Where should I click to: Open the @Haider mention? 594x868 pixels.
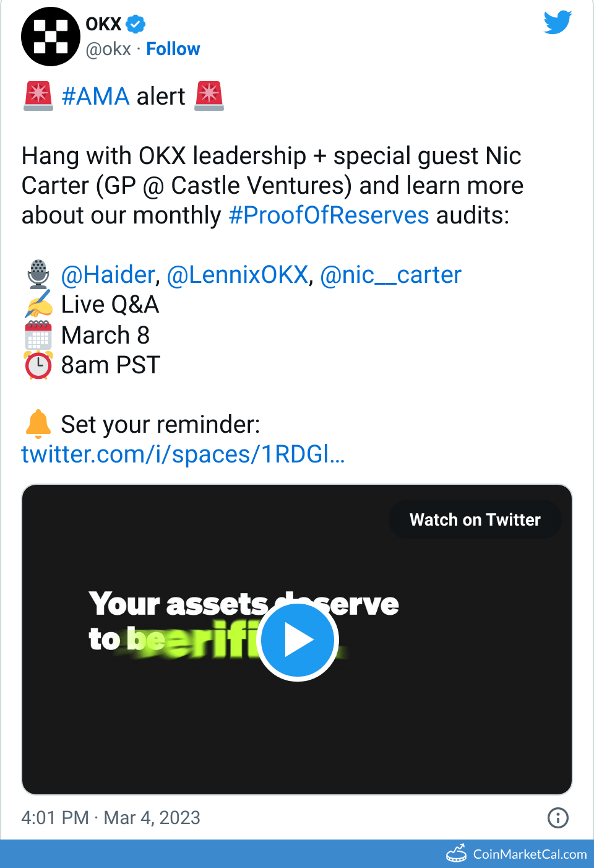pyautogui.click(x=108, y=275)
